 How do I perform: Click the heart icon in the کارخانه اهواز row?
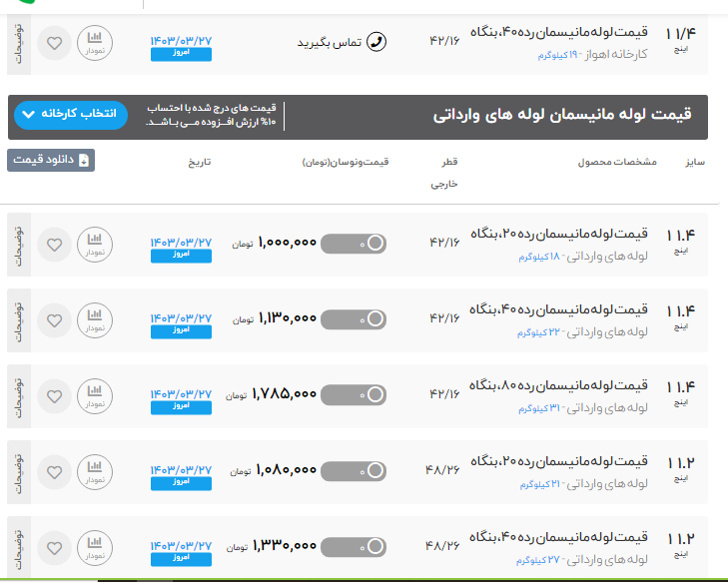tap(56, 43)
